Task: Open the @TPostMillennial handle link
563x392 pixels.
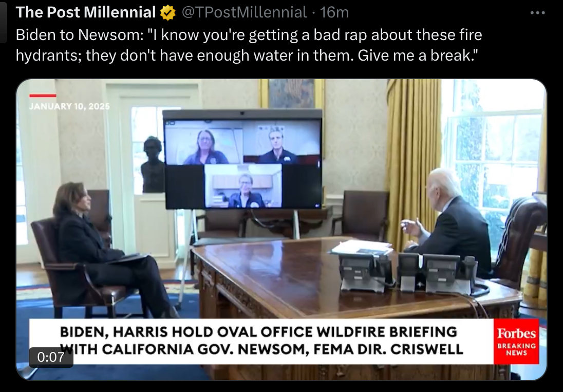Action: pyautogui.click(x=244, y=12)
